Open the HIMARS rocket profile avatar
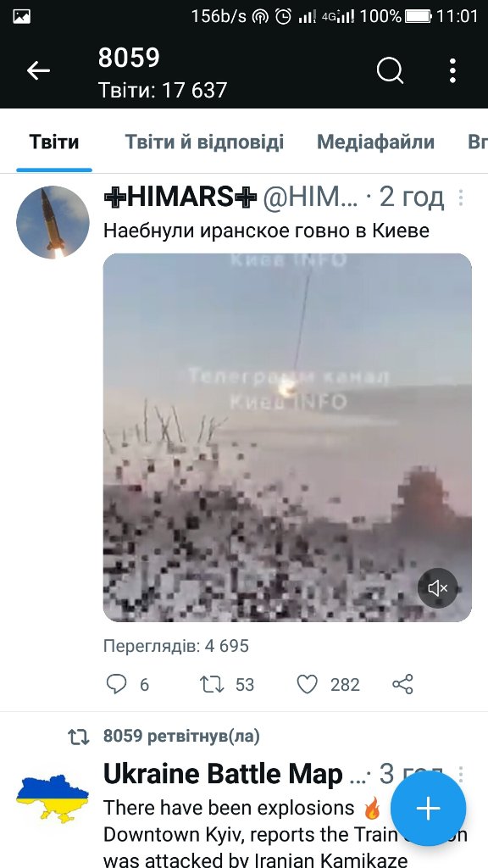This screenshot has width=488, height=868. [53, 222]
